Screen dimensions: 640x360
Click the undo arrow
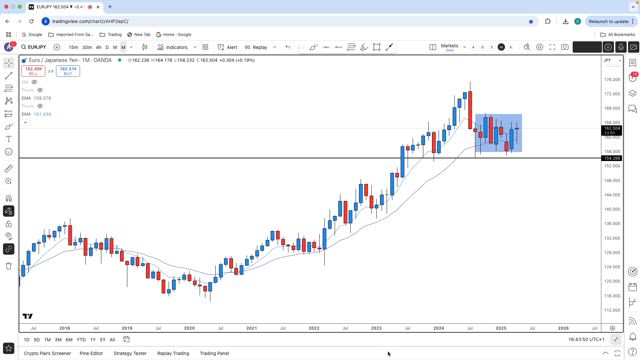pyautogui.click(x=288, y=47)
